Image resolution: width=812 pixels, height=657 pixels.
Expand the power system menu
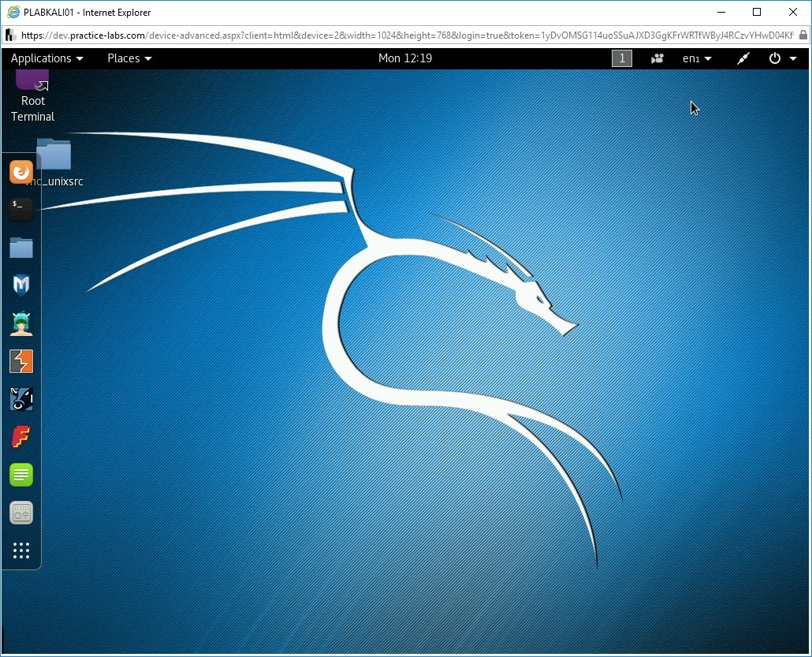tap(782, 58)
